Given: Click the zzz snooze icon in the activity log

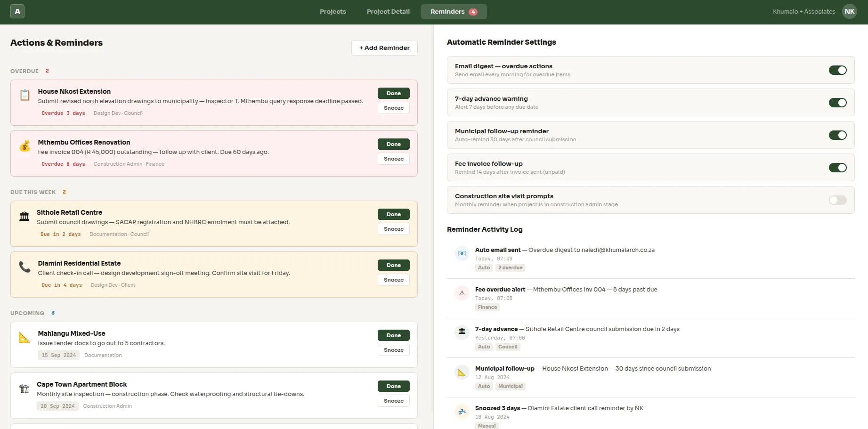Looking at the screenshot, I should 462,412.
